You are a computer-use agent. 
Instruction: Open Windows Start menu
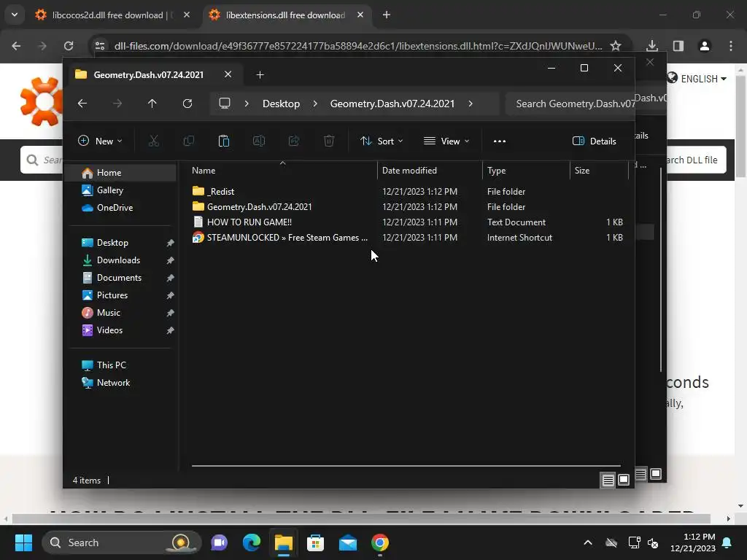tap(23, 542)
